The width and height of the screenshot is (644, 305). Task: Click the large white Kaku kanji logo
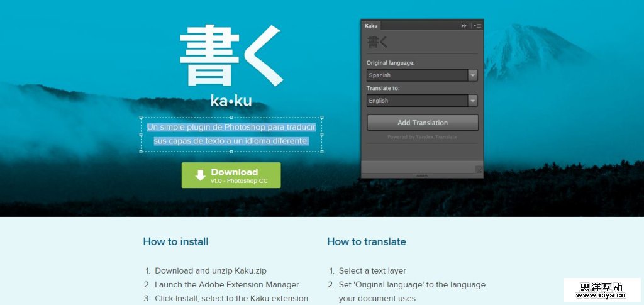pyautogui.click(x=231, y=55)
